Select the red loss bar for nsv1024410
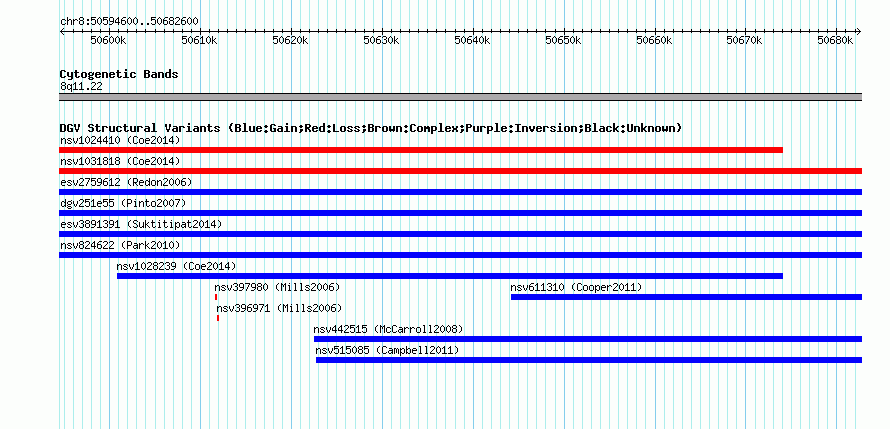890x429 pixels. [421, 150]
